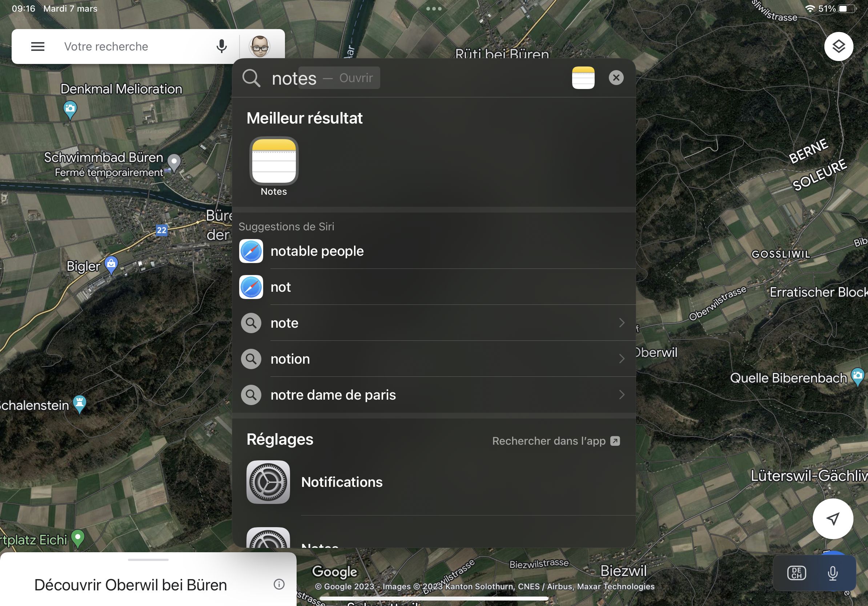The image size is (868, 606).
Task: Tap the Schalenstein landmark pin
Action: tap(79, 404)
